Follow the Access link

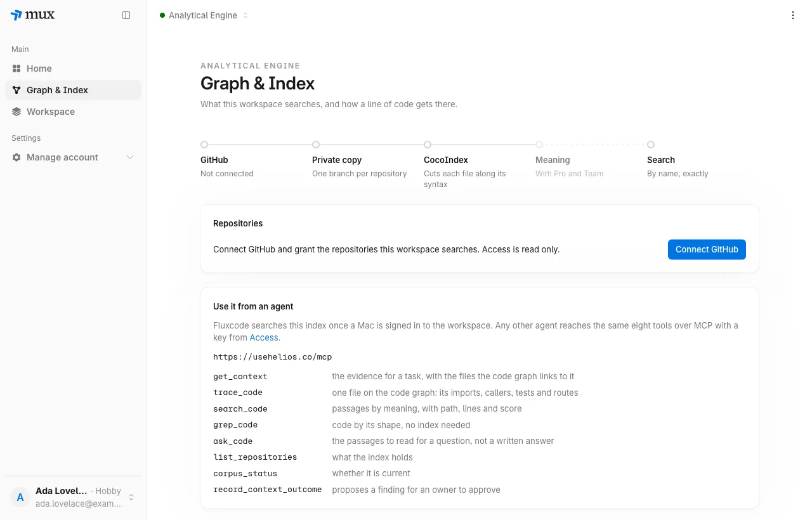[264, 337]
